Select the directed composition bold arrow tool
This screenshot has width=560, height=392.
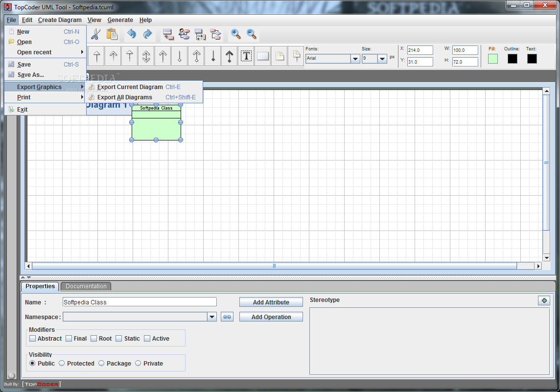click(229, 56)
